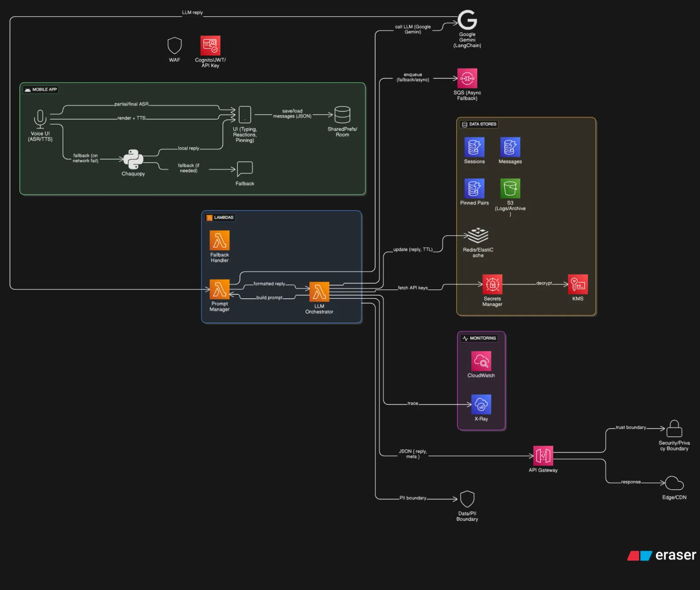
Task: Select the API Gateway icon
Action: pos(543,456)
